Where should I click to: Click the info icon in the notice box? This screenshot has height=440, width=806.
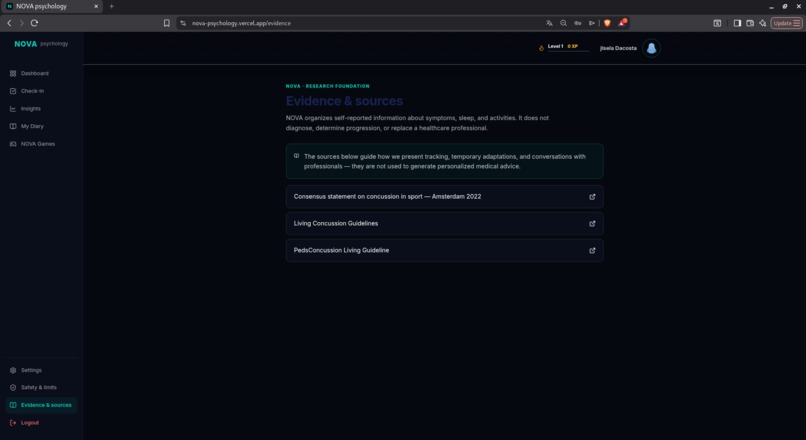point(296,156)
